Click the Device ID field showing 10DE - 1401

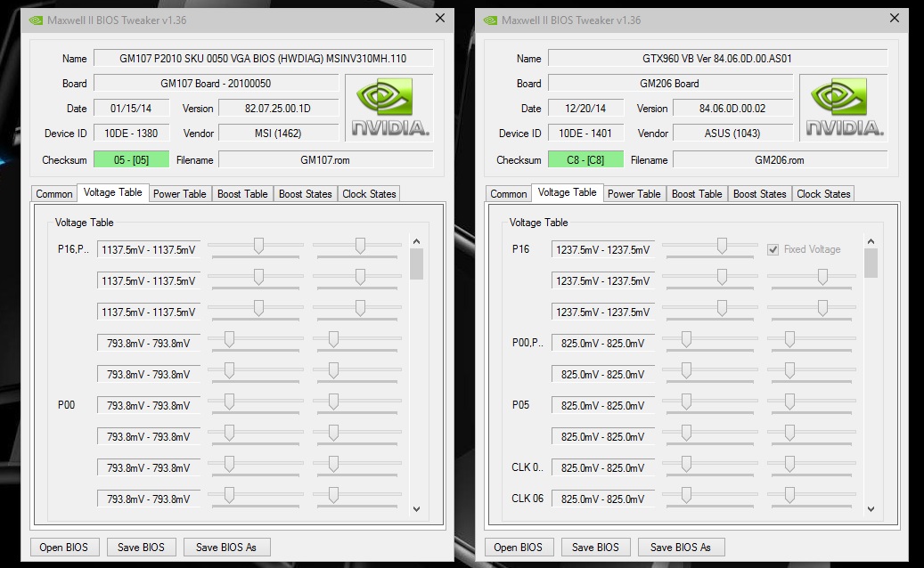(585, 134)
